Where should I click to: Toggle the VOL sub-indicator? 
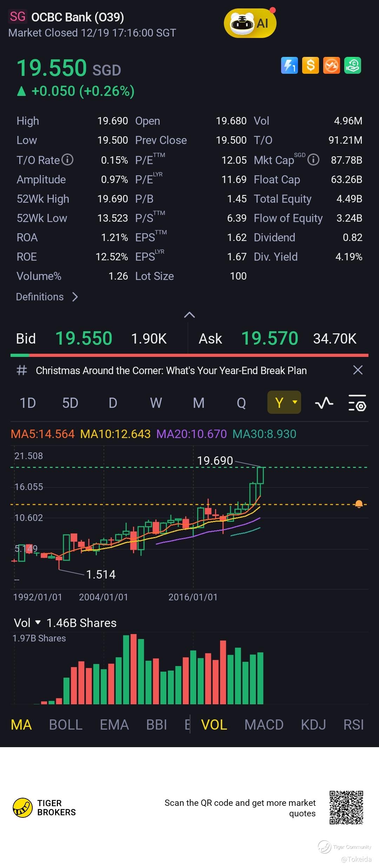pos(214,725)
